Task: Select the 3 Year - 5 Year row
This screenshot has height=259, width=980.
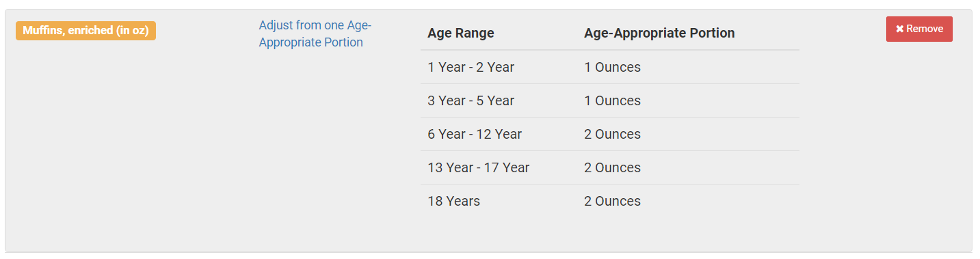Action: point(610,100)
